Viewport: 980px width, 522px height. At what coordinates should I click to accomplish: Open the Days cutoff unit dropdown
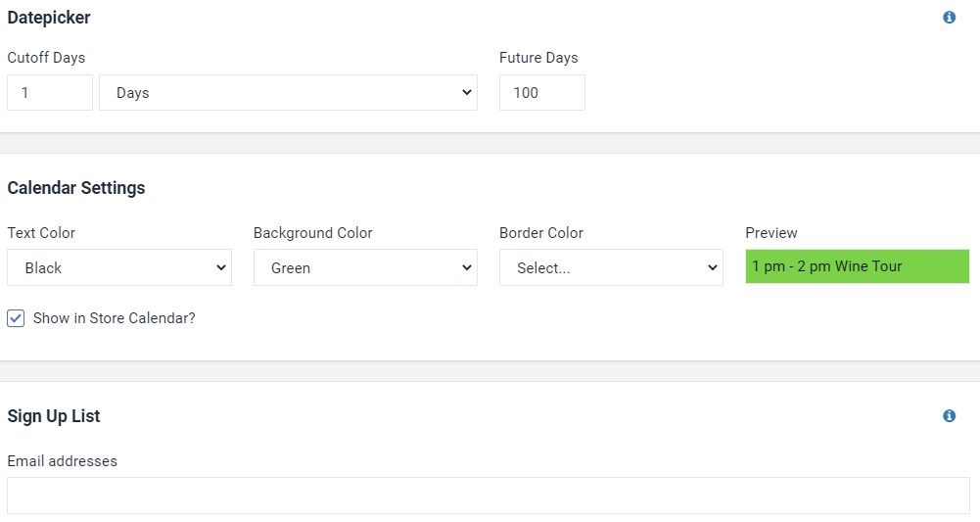pyautogui.click(x=288, y=92)
